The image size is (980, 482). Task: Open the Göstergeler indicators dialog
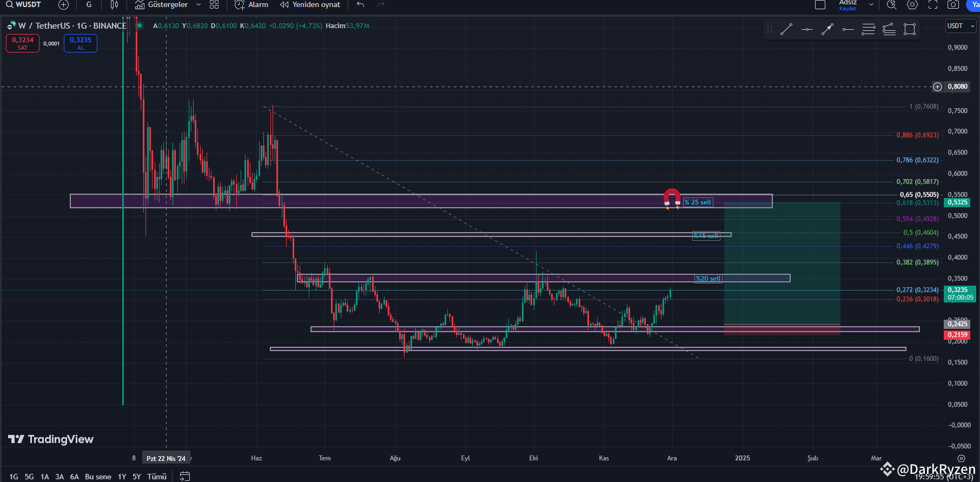pos(161,5)
